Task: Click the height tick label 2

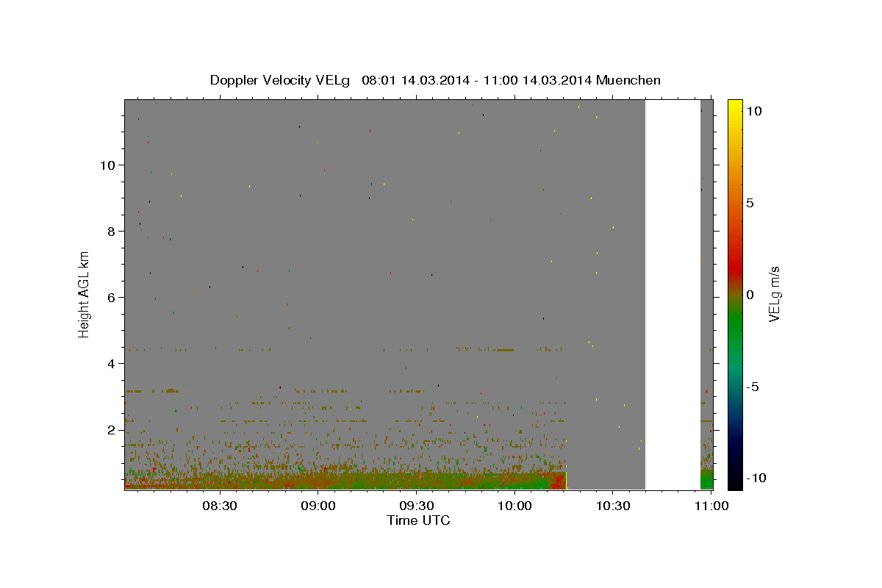Action: pos(112,430)
